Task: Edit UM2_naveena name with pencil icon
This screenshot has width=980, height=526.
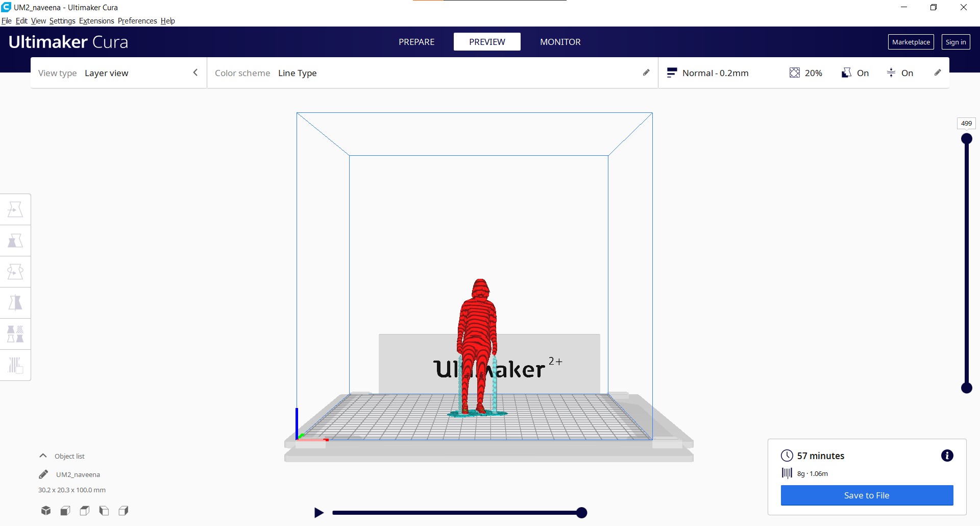Action: 43,474
